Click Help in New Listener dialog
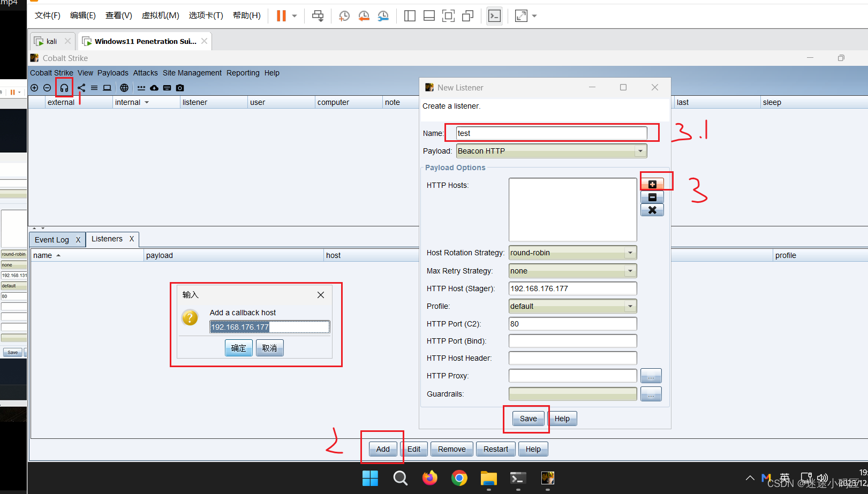 pyautogui.click(x=562, y=419)
